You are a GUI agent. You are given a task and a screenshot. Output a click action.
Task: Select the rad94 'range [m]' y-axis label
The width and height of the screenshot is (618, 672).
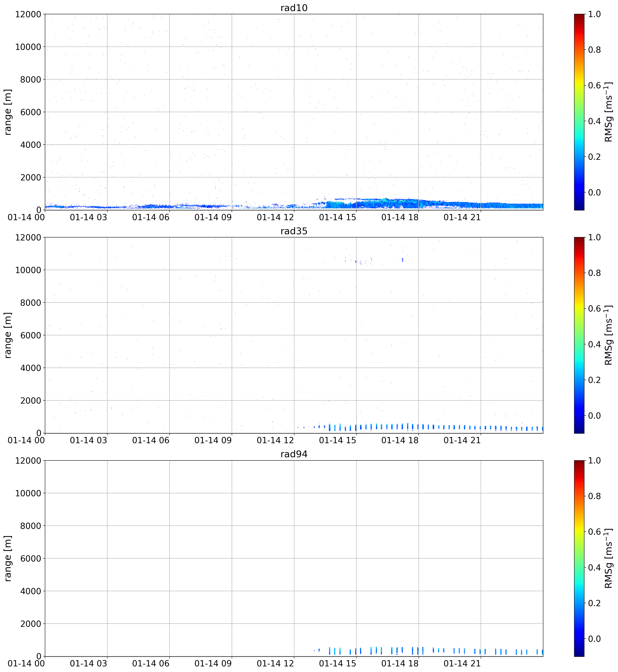pyautogui.click(x=8, y=558)
